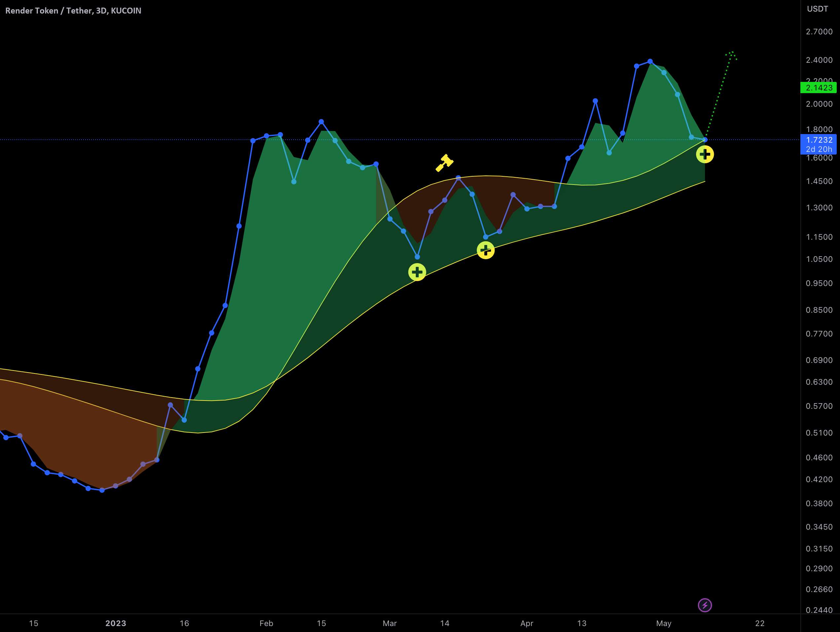Click the 2.4000 price axis label
840x632 pixels.
pyautogui.click(x=819, y=60)
